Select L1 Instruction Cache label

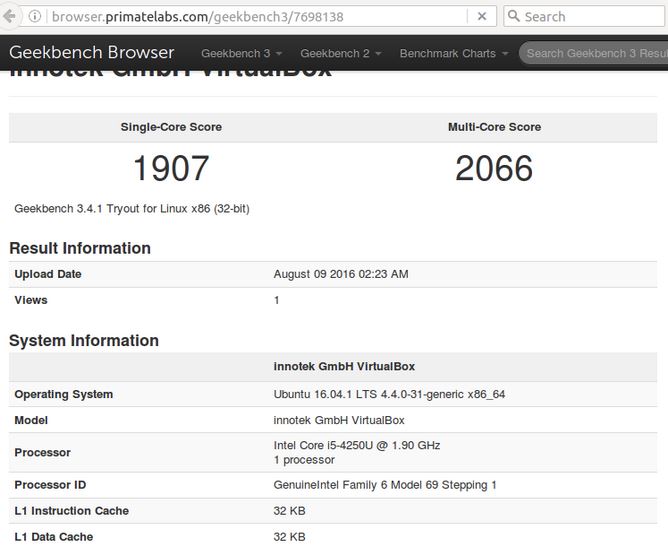(x=72, y=511)
